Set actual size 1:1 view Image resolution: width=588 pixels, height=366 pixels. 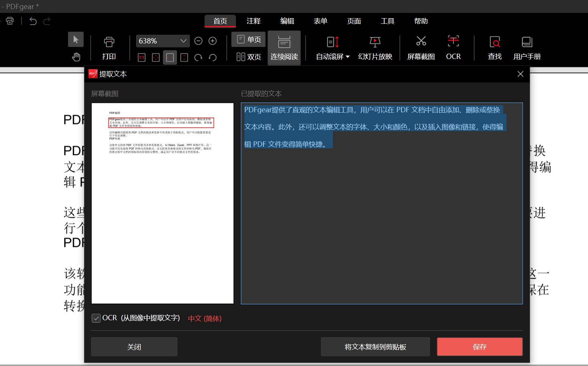click(142, 57)
